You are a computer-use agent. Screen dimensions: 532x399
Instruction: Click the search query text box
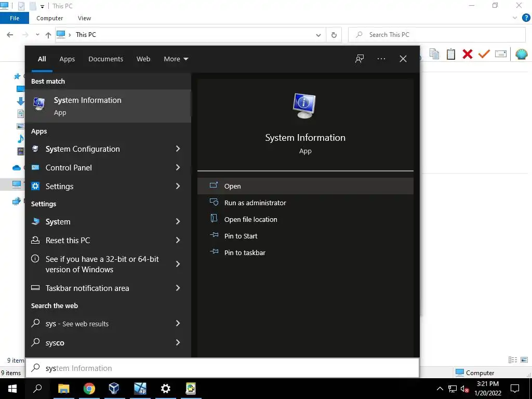click(x=222, y=368)
